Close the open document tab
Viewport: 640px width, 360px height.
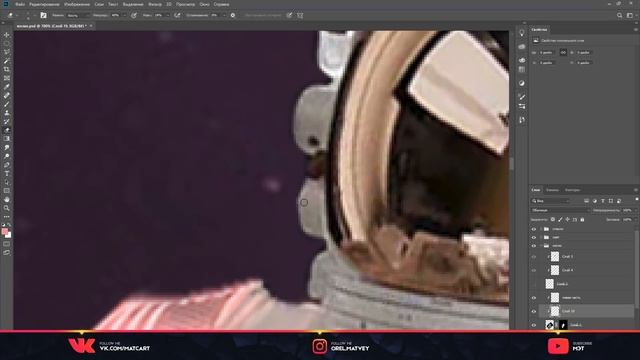91,26
